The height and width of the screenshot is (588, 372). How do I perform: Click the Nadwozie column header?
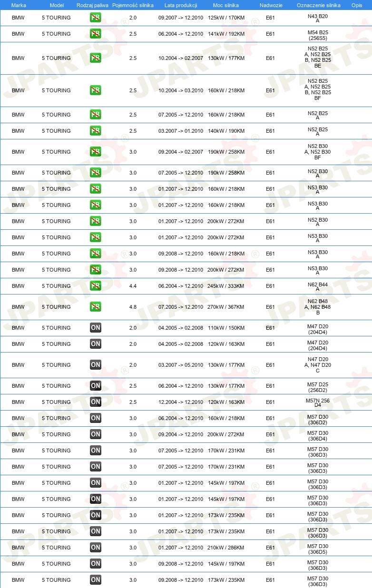coord(271,5)
